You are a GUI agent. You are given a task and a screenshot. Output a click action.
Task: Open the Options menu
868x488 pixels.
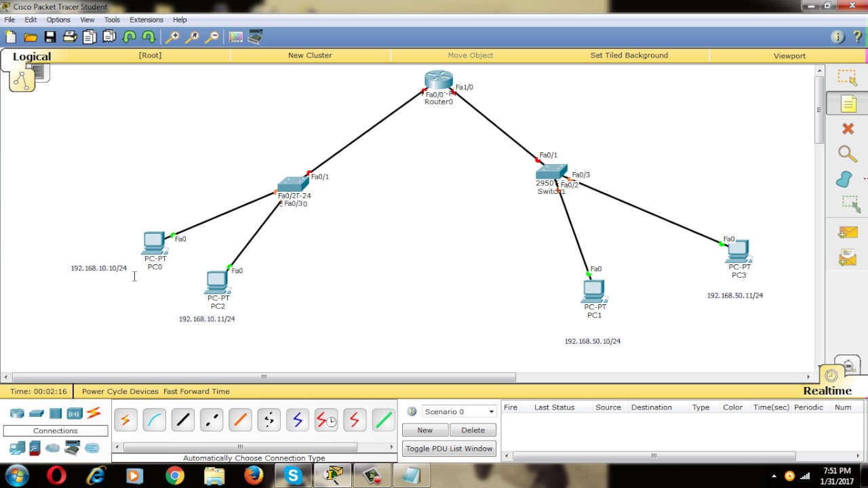tap(58, 20)
